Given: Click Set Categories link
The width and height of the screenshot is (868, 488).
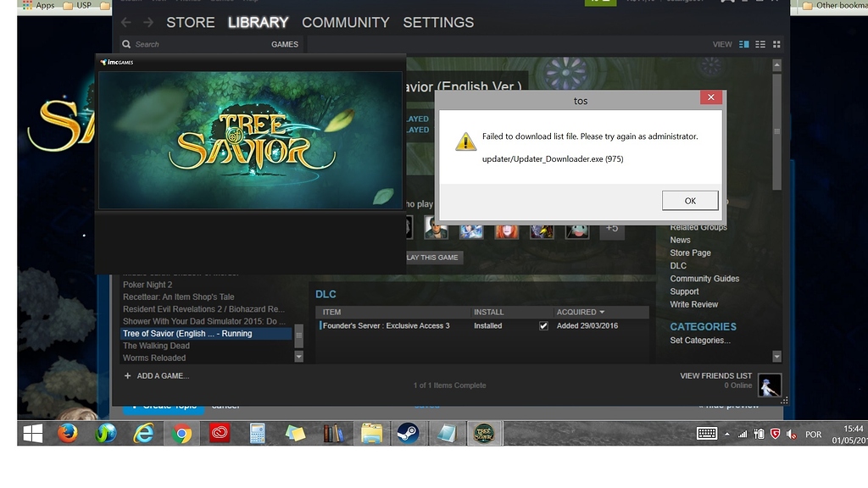Looking at the screenshot, I should (699, 341).
